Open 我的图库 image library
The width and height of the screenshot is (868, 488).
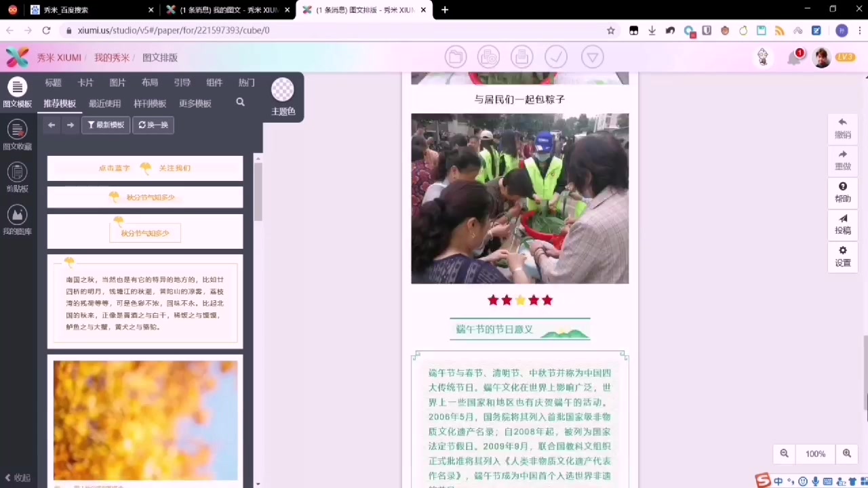(x=17, y=221)
